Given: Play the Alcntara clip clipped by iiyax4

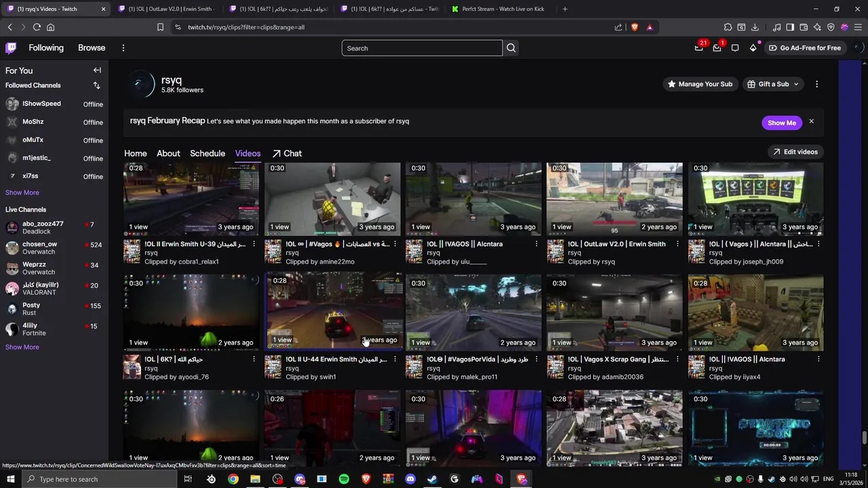Looking at the screenshot, I should pyautogui.click(x=755, y=312).
